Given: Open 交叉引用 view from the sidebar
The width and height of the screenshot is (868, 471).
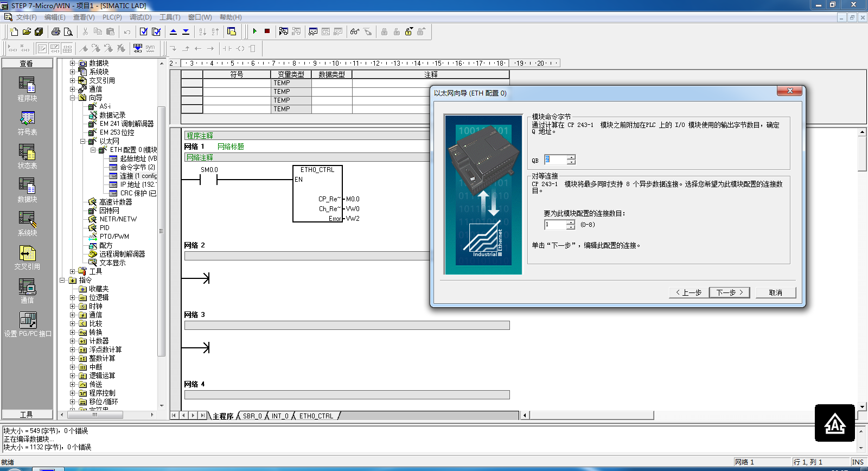Looking at the screenshot, I should (x=27, y=257).
